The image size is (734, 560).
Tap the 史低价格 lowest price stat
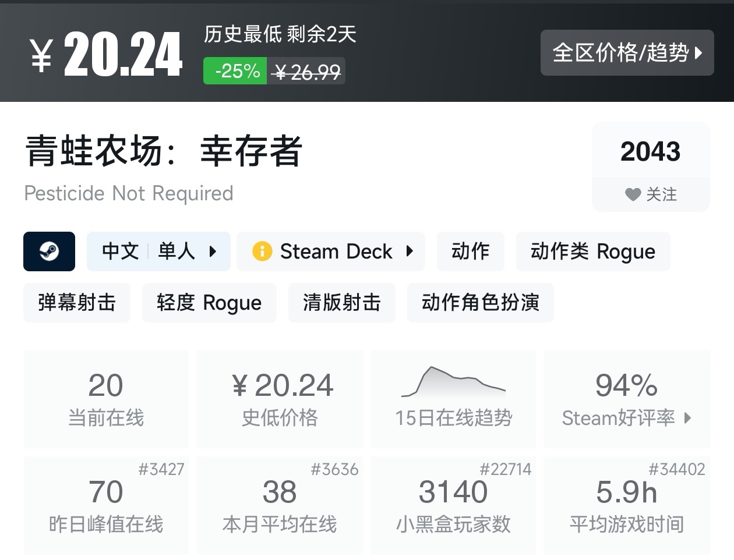coord(280,399)
